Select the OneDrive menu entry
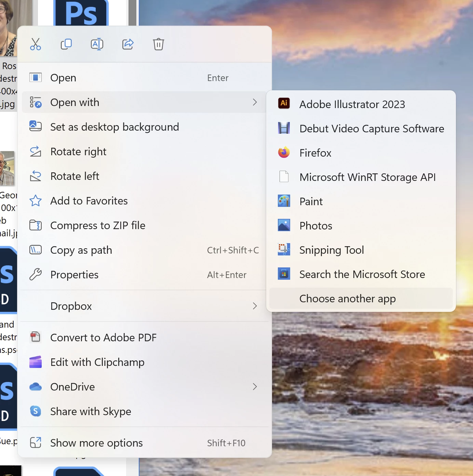 pos(145,387)
